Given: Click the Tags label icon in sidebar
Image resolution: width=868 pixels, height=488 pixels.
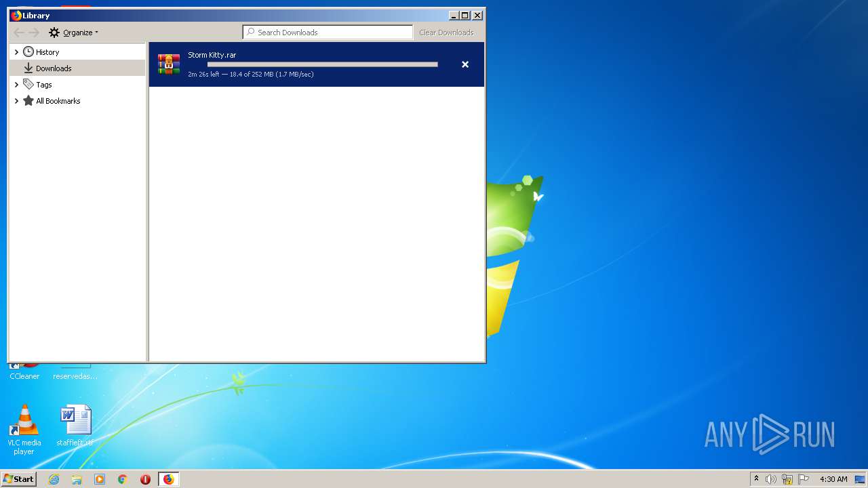Looking at the screenshot, I should point(28,84).
